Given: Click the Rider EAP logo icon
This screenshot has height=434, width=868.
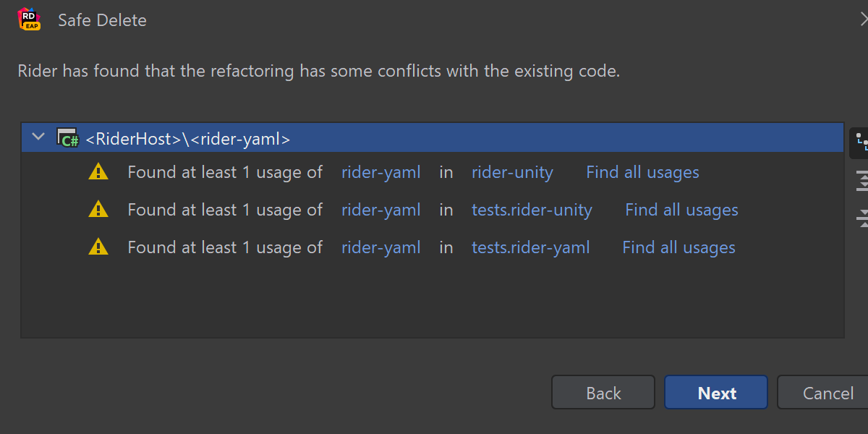Looking at the screenshot, I should [28, 19].
